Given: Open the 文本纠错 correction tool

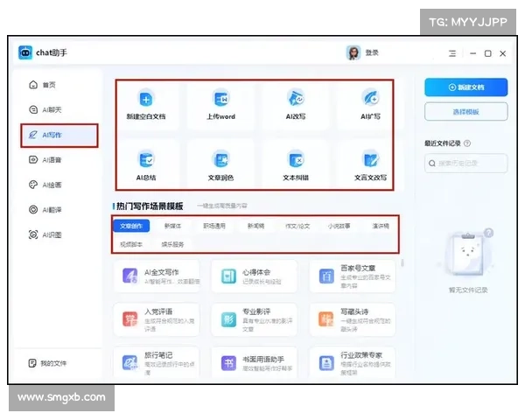Looking at the screenshot, I should [297, 160].
